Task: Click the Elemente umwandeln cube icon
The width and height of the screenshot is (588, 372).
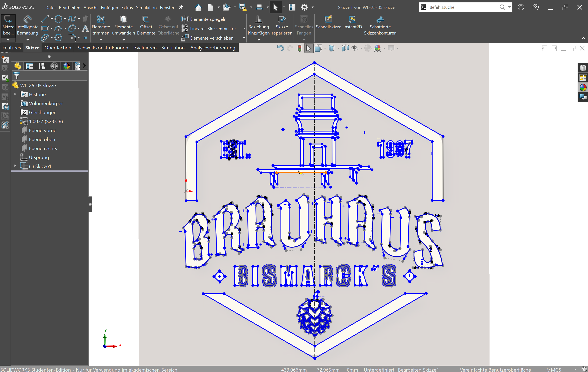Action: [124, 19]
